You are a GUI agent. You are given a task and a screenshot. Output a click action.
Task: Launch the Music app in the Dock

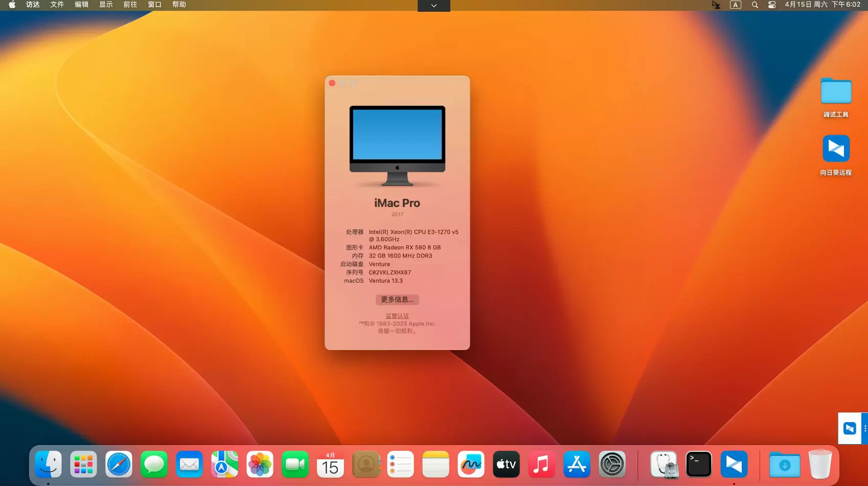pyautogui.click(x=541, y=464)
